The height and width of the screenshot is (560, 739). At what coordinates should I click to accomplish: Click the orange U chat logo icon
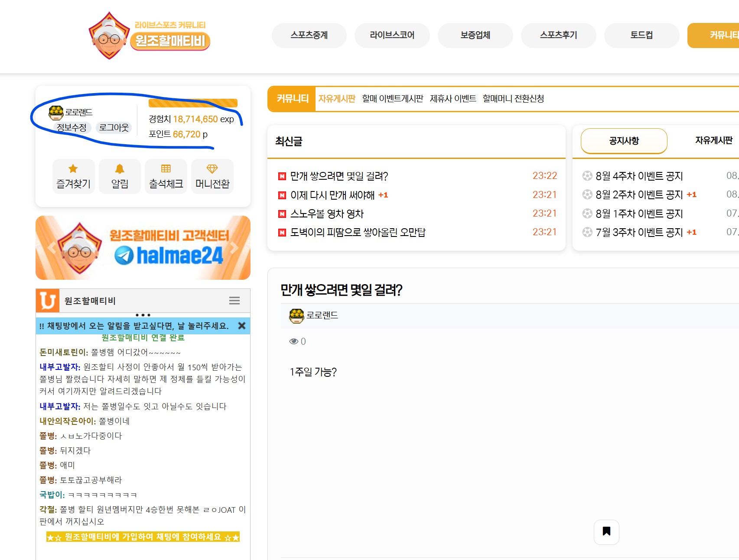coord(48,301)
